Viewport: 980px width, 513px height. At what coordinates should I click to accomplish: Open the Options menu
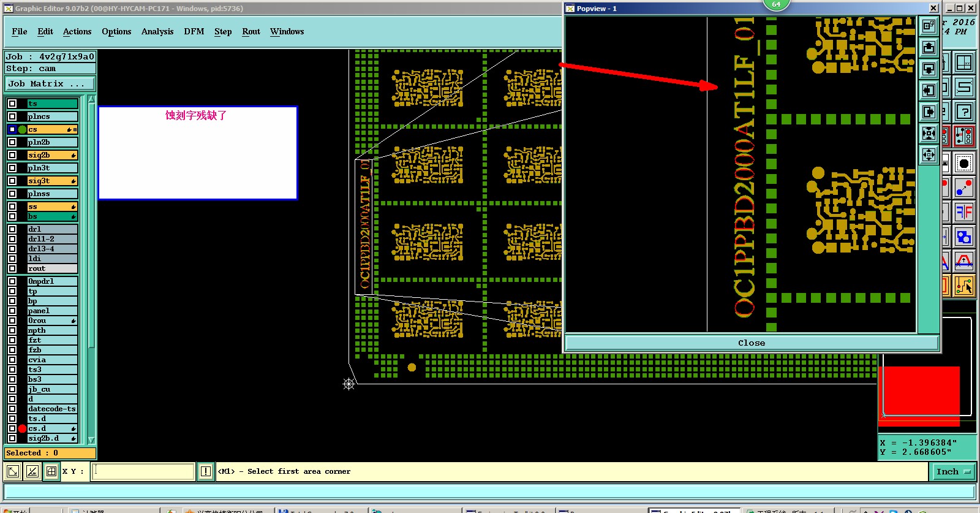(x=116, y=31)
